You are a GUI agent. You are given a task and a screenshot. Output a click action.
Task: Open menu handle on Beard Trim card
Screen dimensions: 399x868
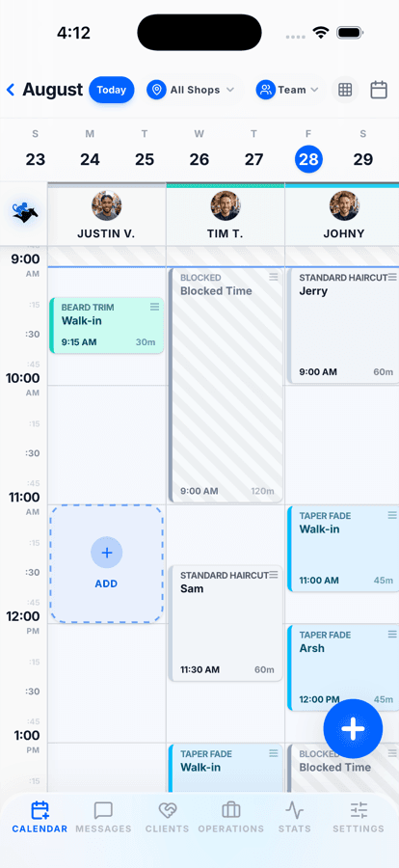154,307
